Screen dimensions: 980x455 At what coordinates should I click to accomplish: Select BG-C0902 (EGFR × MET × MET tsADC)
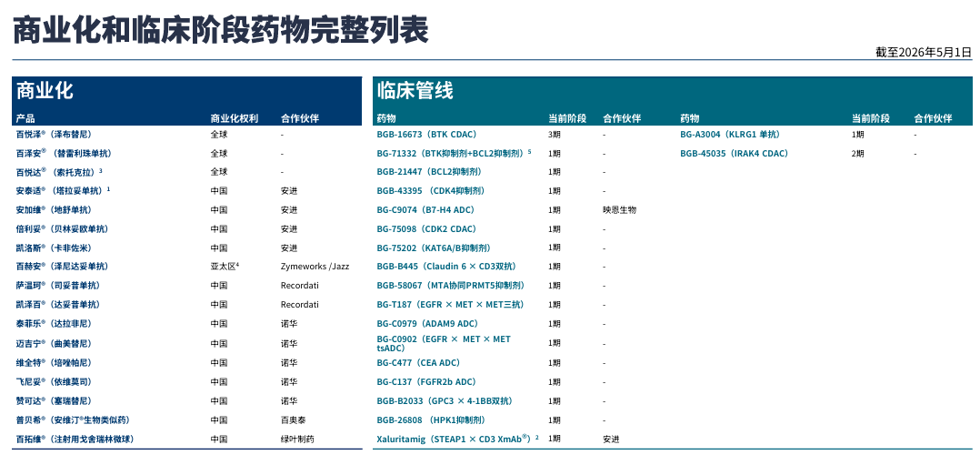444,344
